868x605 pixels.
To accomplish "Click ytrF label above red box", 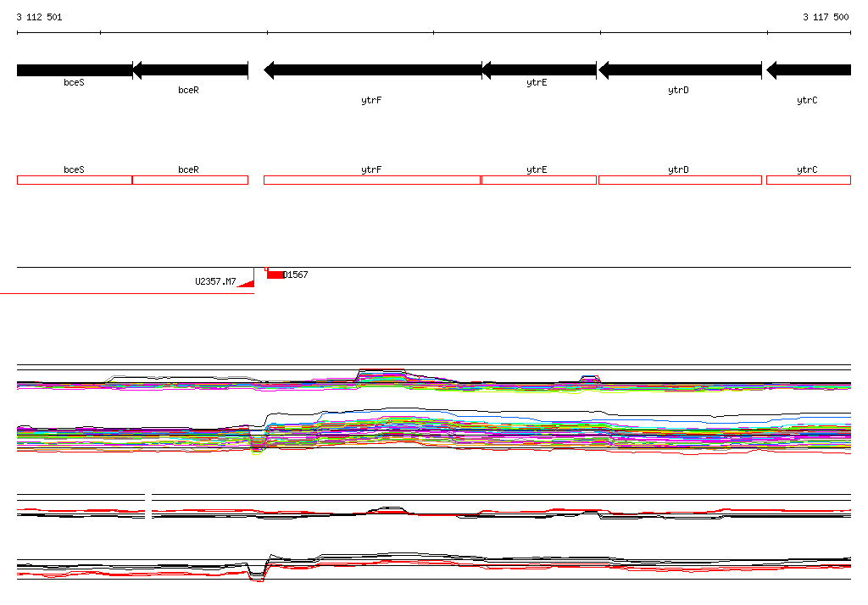I will click(x=371, y=170).
